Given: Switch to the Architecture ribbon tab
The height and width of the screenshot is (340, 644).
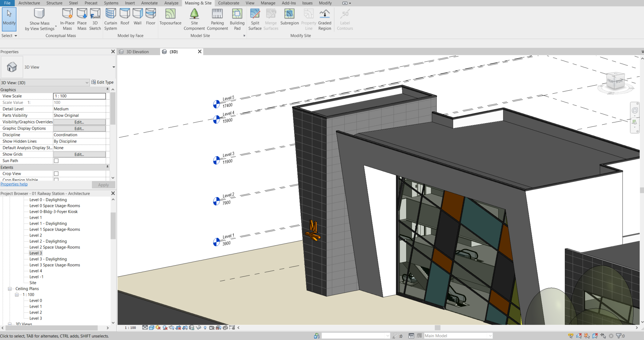Looking at the screenshot, I should (x=29, y=3).
